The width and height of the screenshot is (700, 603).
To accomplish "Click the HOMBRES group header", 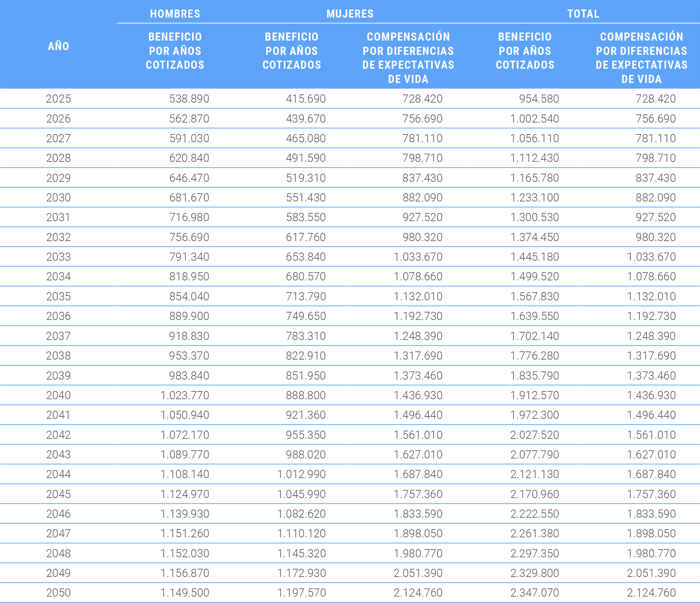I will point(175,14).
